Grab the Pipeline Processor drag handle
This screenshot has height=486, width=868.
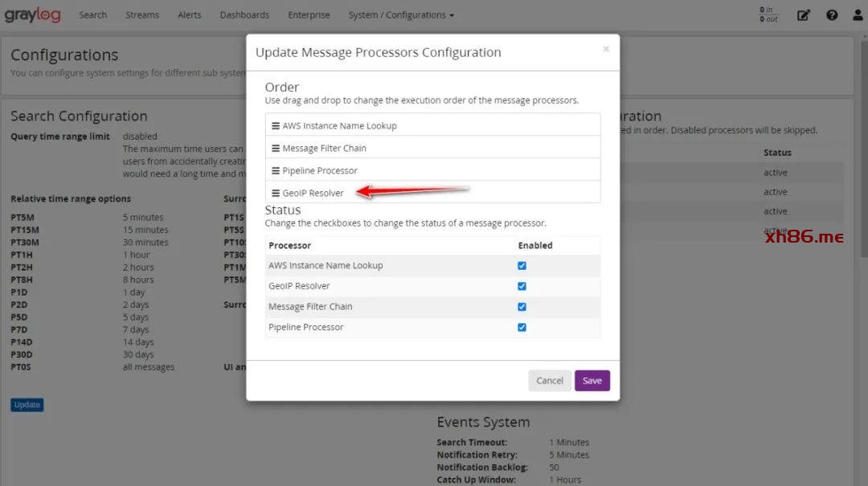click(276, 171)
